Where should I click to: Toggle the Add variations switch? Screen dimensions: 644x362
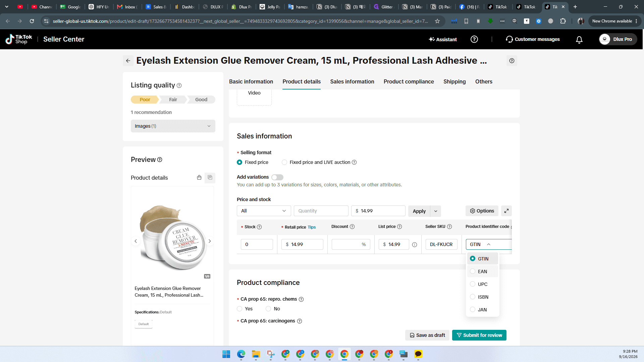(277, 177)
